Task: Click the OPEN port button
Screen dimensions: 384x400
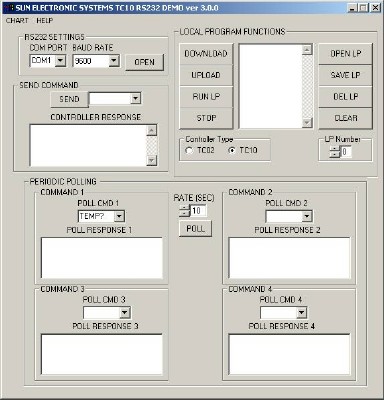Action: tap(145, 62)
